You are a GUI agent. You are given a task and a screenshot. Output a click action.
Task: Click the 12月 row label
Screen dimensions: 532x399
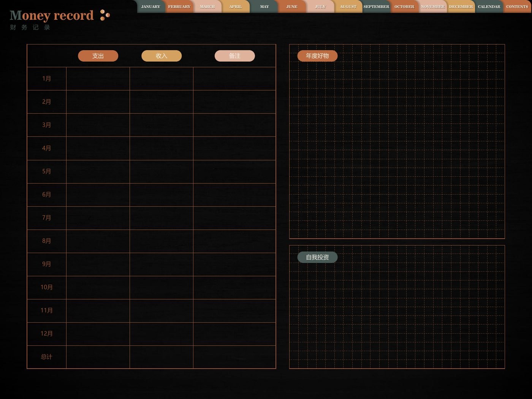(x=47, y=334)
